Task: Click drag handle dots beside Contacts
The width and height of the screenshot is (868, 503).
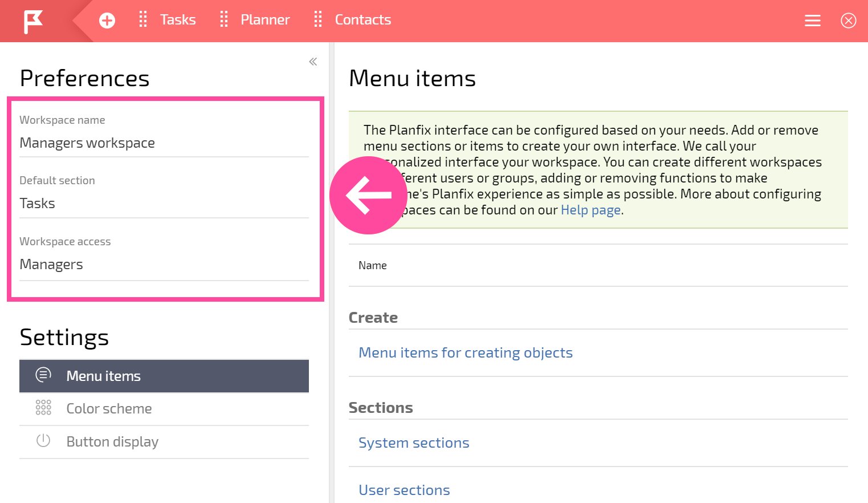Action: pos(318,19)
